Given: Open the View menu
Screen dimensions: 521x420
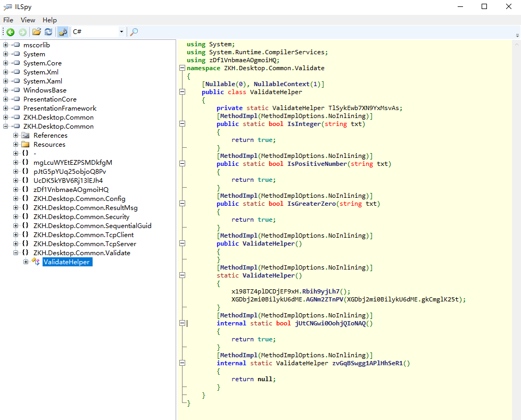Looking at the screenshot, I should (28, 20).
